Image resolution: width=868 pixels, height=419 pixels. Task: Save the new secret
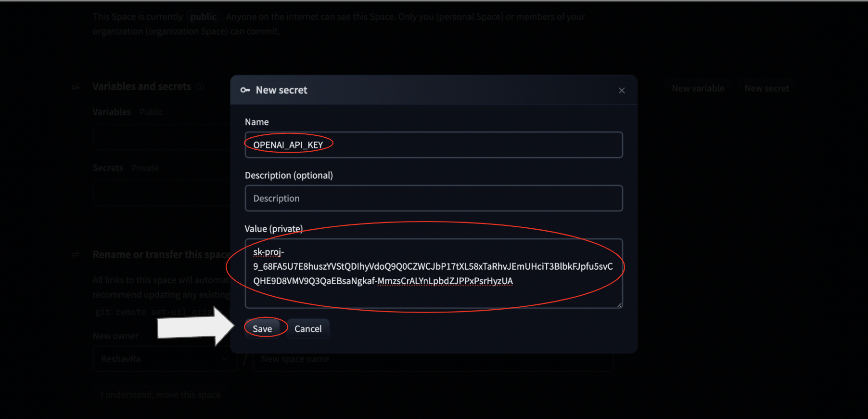click(262, 329)
